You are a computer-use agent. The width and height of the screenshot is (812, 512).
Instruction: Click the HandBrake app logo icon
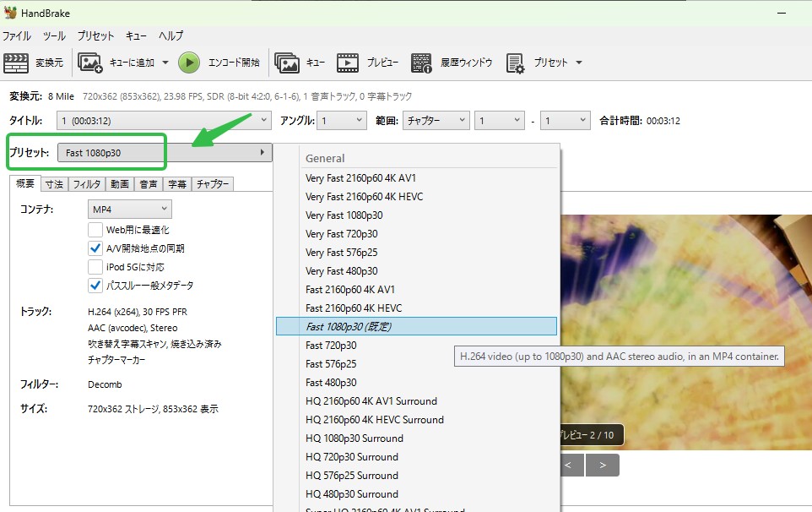tap(10, 13)
